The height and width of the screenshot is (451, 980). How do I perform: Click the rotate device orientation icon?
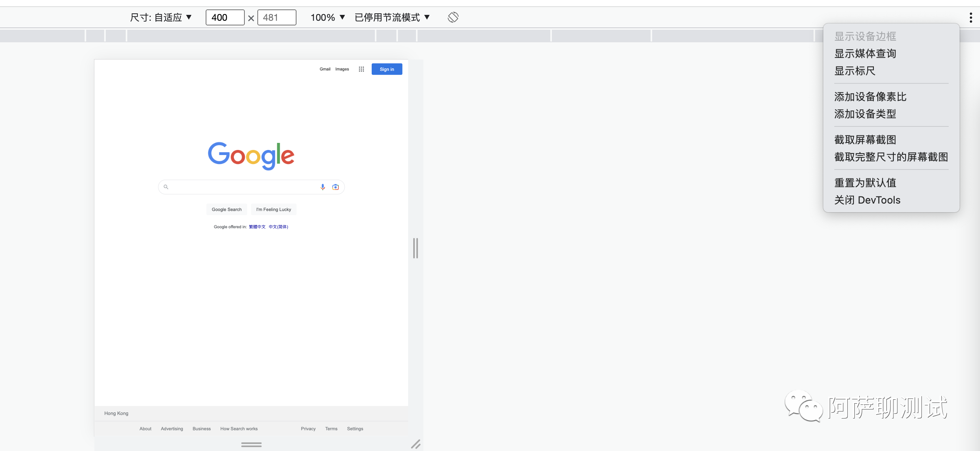click(453, 17)
